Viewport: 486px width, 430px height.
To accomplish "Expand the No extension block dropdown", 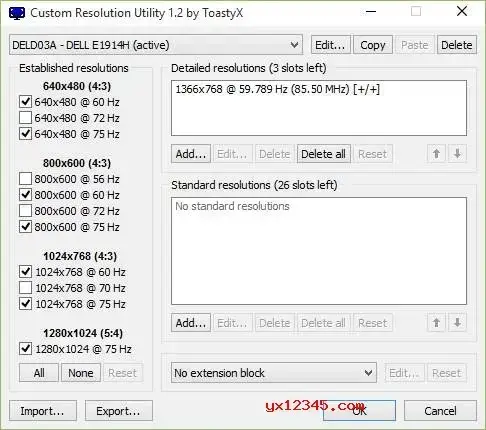I will click(274, 373).
